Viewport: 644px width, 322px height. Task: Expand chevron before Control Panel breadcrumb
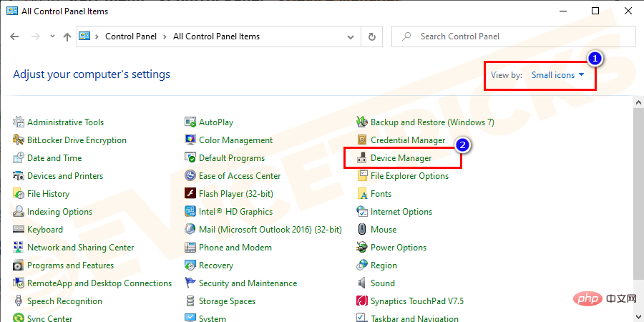point(97,36)
